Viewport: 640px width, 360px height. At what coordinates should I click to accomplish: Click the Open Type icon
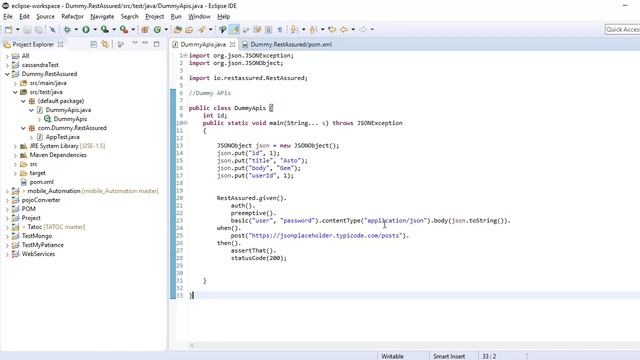pyautogui.click(x=178, y=29)
